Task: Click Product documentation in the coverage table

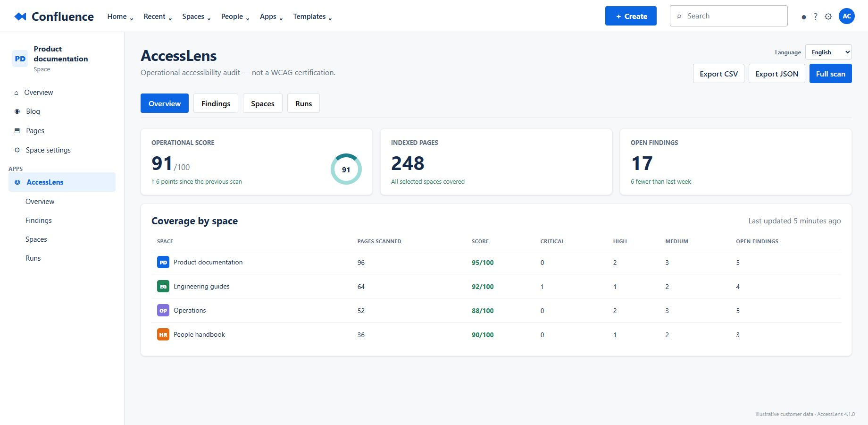Action: point(208,262)
